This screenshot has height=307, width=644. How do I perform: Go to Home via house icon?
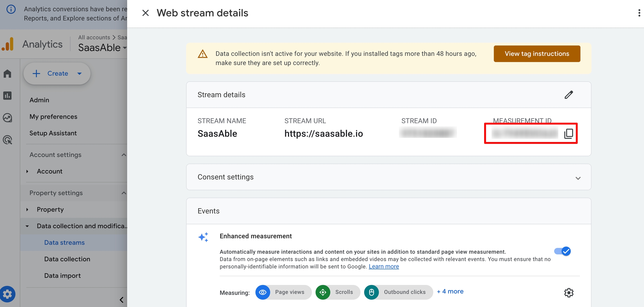point(8,74)
